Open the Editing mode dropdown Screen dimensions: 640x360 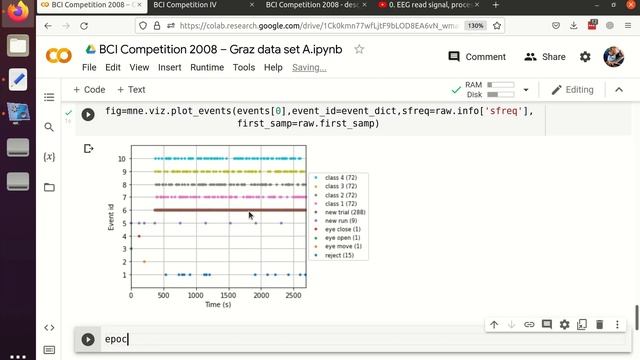tap(572, 90)
